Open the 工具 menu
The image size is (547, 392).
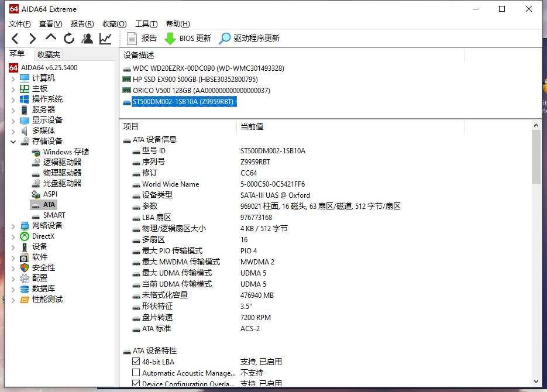(x=146, y=23)
